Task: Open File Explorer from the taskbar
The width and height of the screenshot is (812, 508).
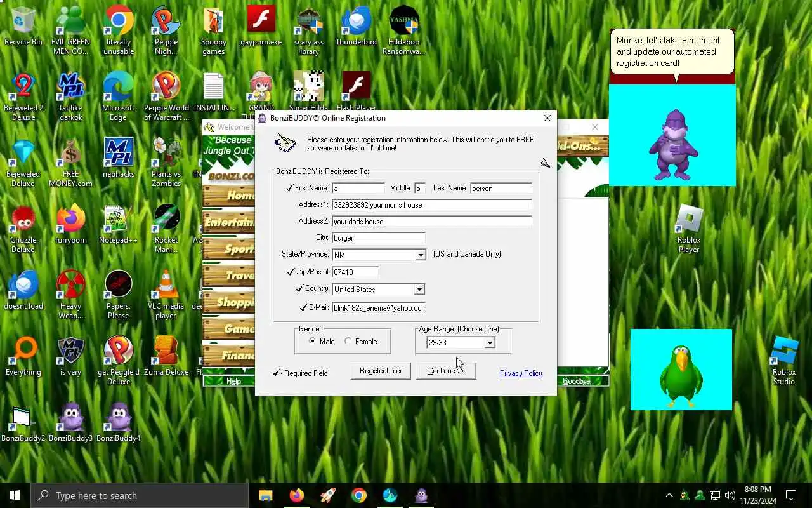Action: click(266, 495)
